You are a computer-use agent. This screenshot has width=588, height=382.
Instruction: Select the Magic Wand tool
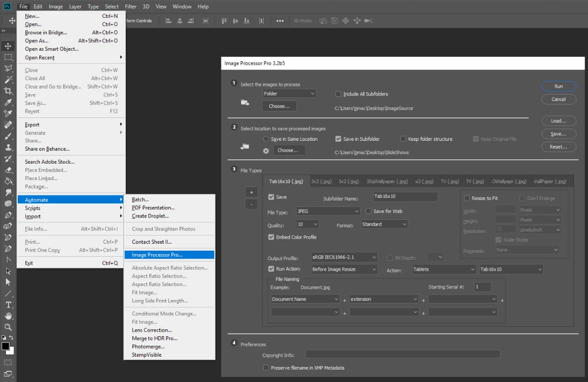pyautogui.click(x=8, y=80)
